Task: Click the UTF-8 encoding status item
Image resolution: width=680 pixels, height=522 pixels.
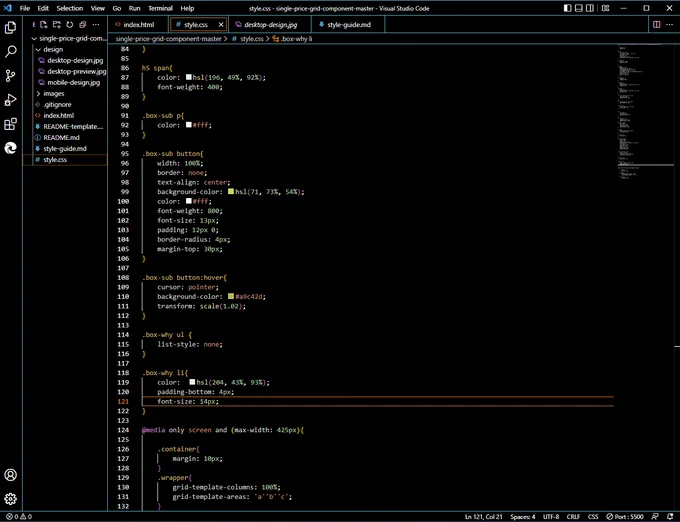Action: coord(551,517)
